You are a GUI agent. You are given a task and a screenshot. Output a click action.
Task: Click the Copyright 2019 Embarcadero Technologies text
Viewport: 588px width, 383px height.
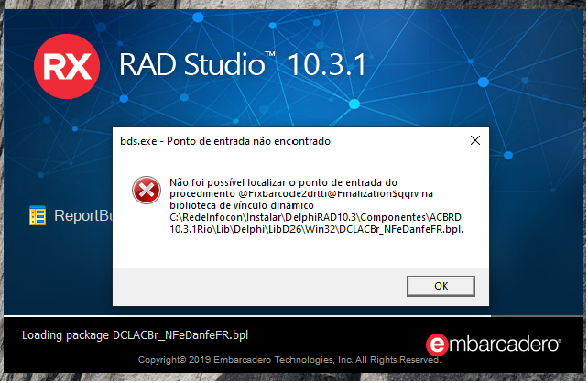(289, 360)
